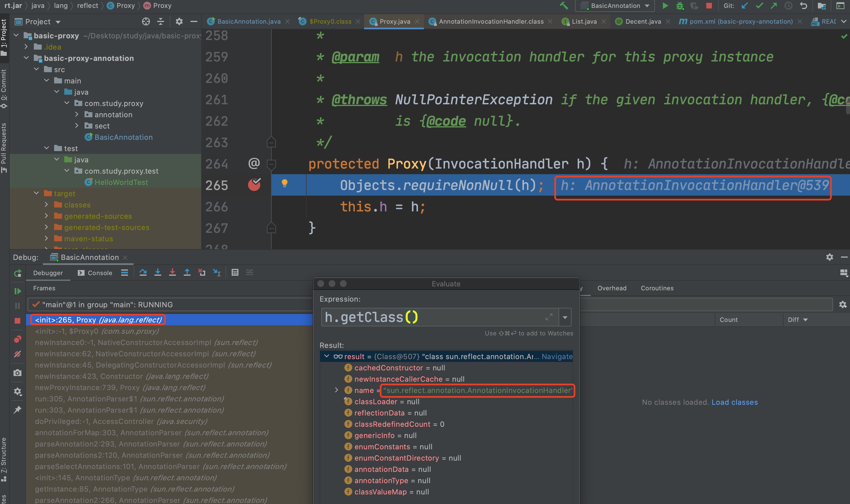
Task: Click the Git push arrow icon
Action: pos(774,5)
